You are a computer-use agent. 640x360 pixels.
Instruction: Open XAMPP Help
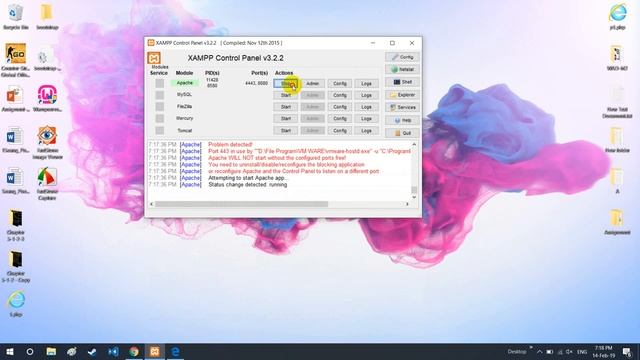coord(402,120)
